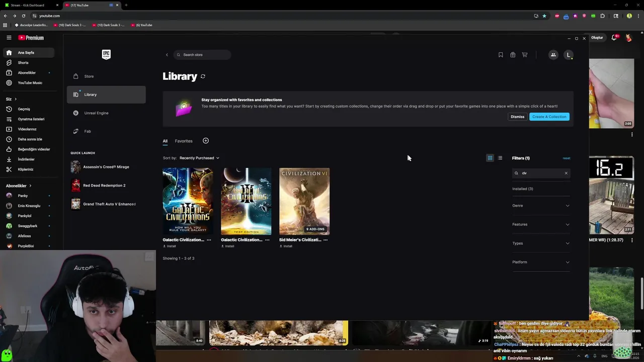The height and width of the screenshot is (362, 644).
Task: Open Galactic Civilizations Test Edition cover
Action: coord(246,201)
